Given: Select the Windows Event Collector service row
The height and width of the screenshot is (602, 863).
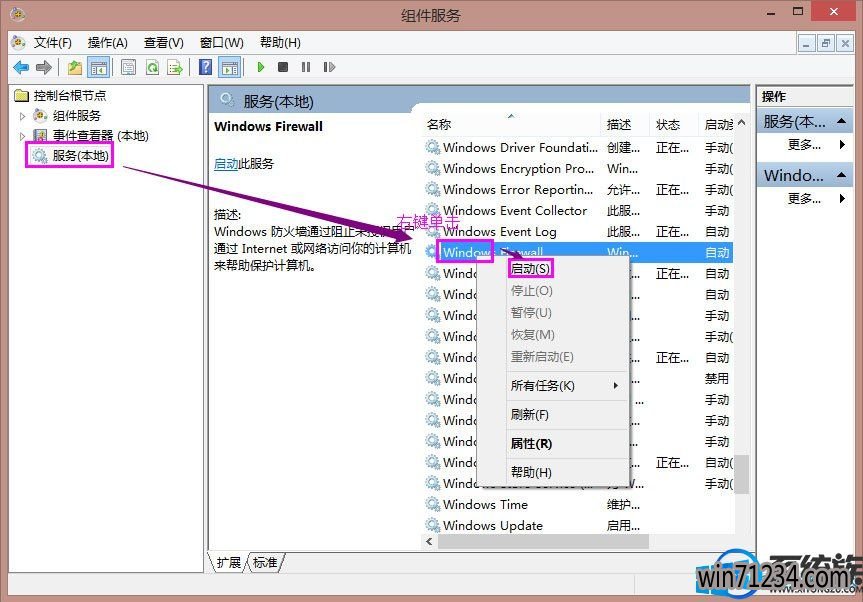Looking at the screenshot, I should (x=578, y=211).
